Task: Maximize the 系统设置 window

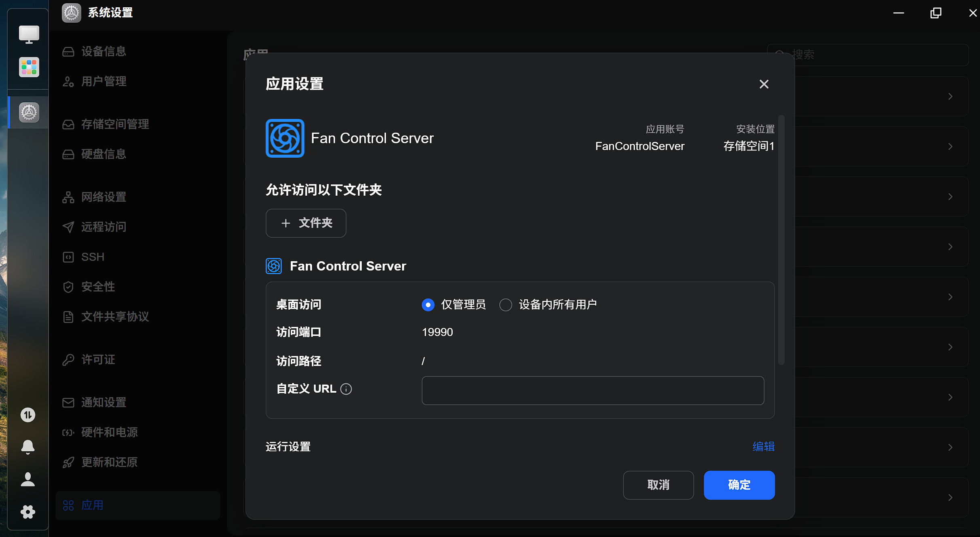Action: 936,13
